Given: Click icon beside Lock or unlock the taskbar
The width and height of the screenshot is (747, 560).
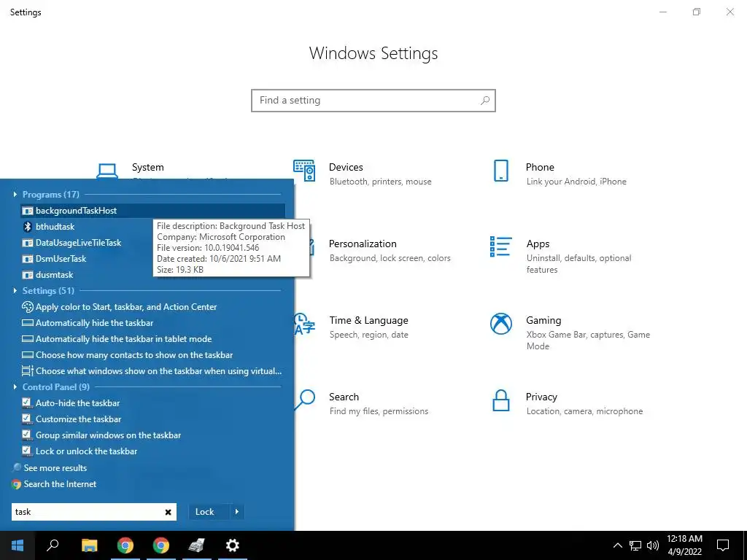Looking at the screenshot, I should [27, 451].
